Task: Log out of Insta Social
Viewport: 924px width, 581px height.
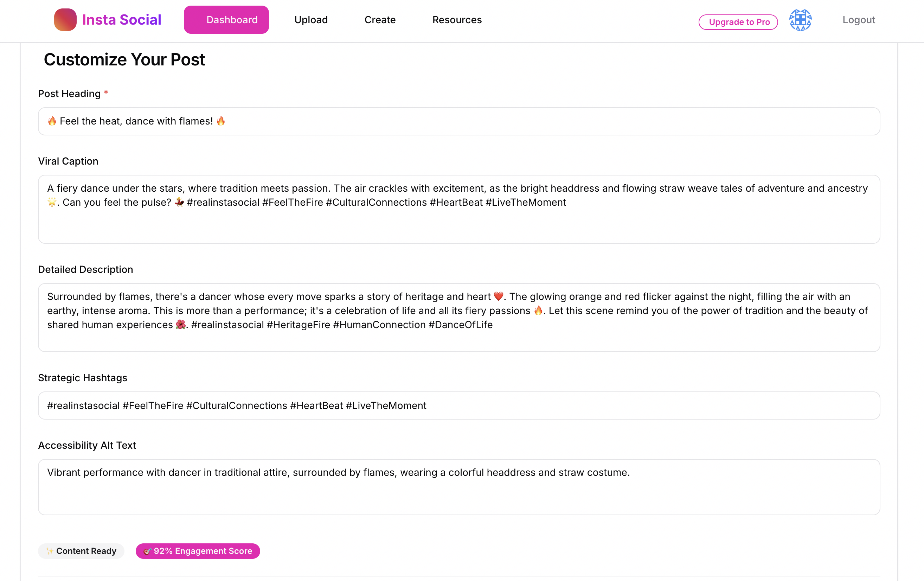Action: click(858, 20)
